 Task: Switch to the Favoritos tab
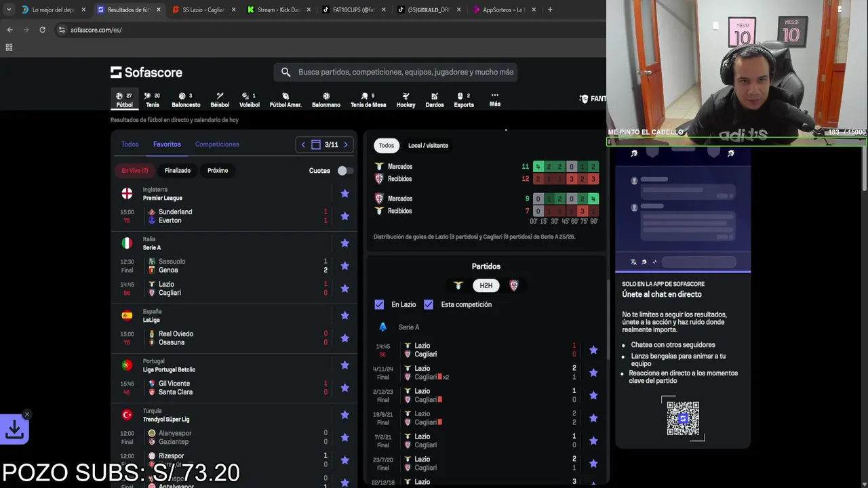pyautogui.click(x=167, y=144)
